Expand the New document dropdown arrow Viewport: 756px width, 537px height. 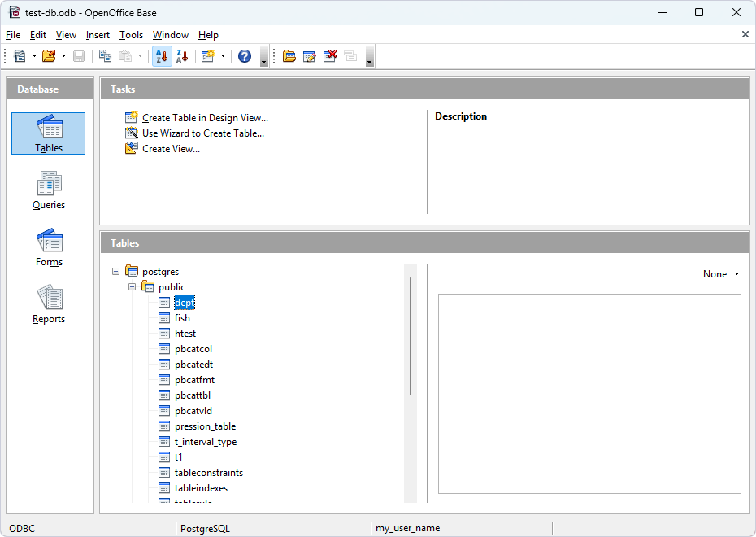click(33, 55)
